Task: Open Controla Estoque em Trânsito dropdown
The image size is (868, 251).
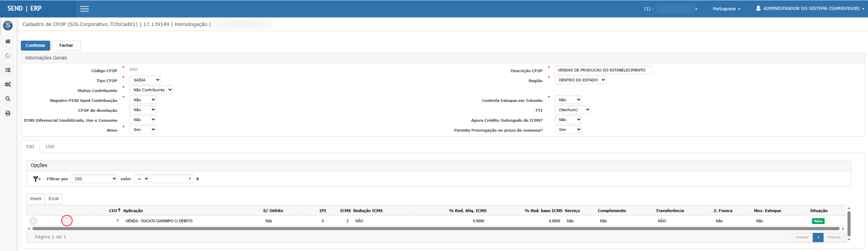Action: (568, 100)
